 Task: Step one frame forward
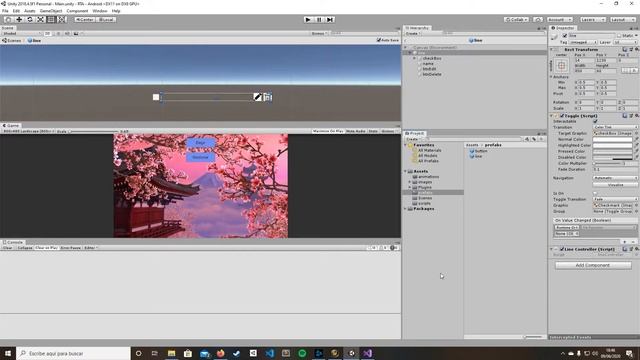point(330,20)
